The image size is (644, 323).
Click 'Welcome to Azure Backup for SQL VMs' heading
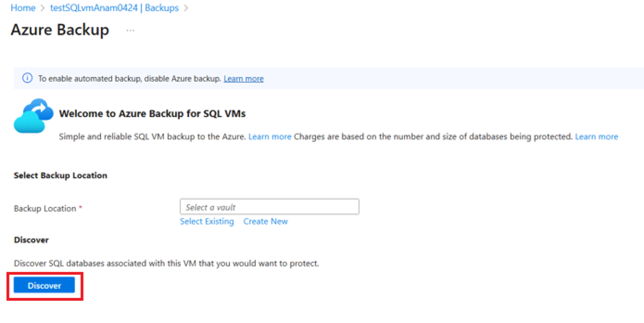tap(152, 114)
